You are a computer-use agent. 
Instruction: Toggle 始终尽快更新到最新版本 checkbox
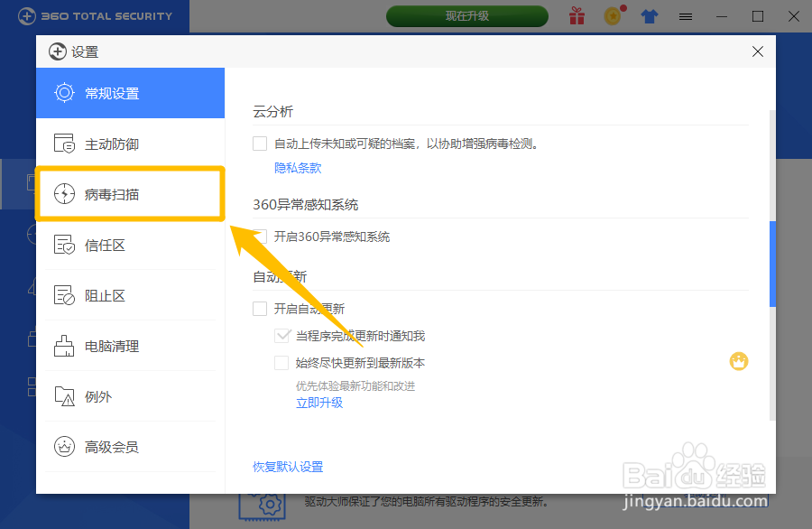coord(281,363)
